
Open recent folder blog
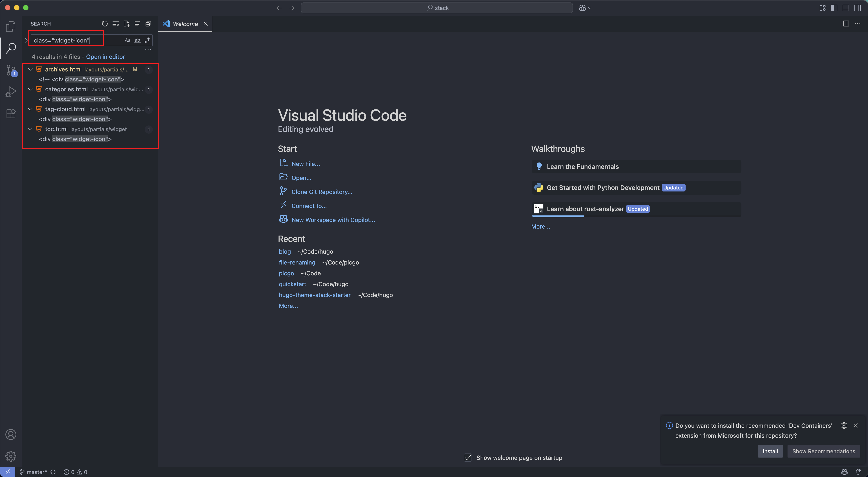coord(285,251)
